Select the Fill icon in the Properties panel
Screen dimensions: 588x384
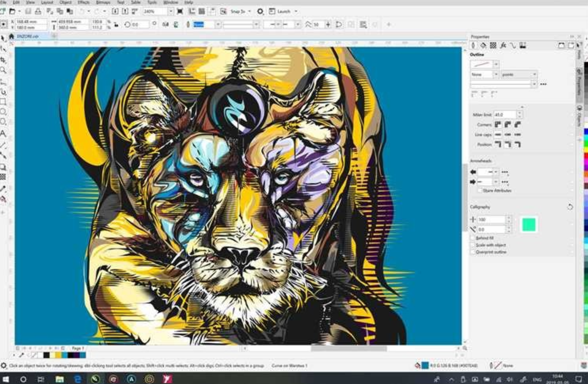tap(482, 44)
